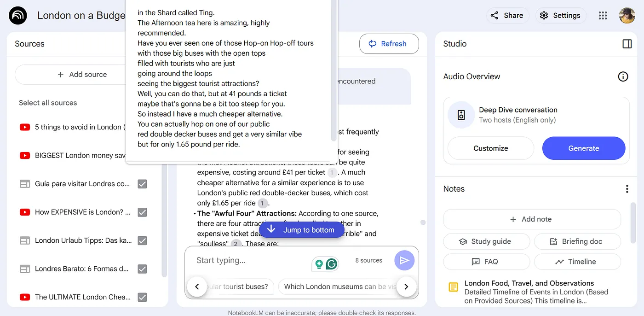This screenshot has height=316, width=644.
Task: Refresh the chat
Action: point(389,44)
